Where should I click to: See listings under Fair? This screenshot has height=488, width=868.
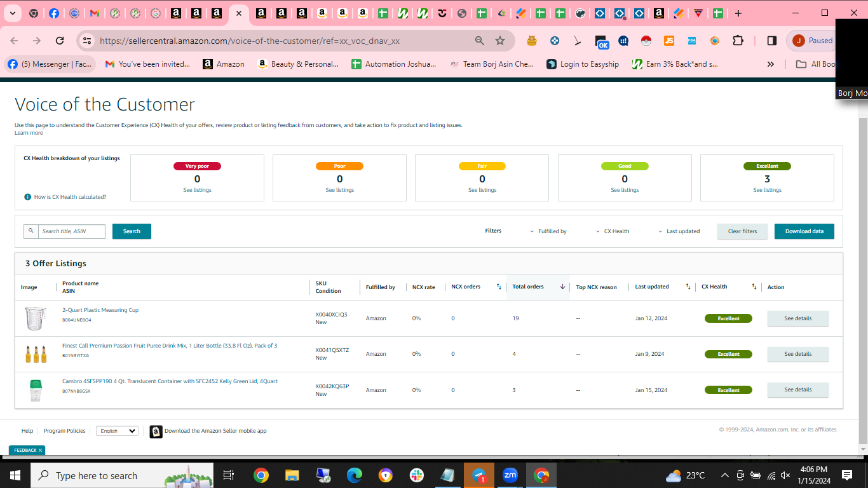(x=482, y=190)
